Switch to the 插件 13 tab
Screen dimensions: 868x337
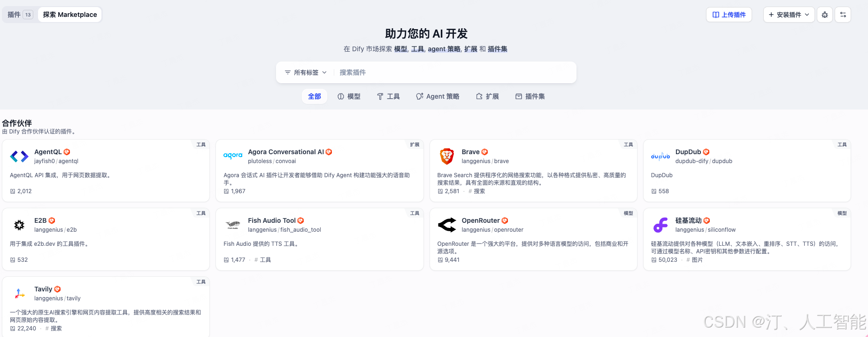[x=20, y=15]
